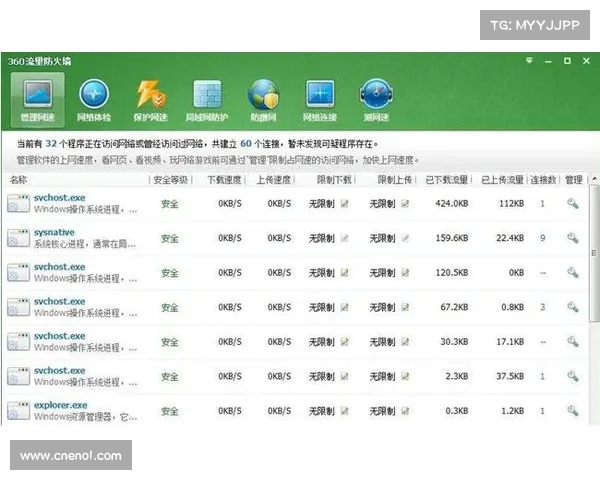Sort by the 下载速度 column header
The height and width of the screenshot is (480, 600).
pyautogui.click(x=225, y=180)
